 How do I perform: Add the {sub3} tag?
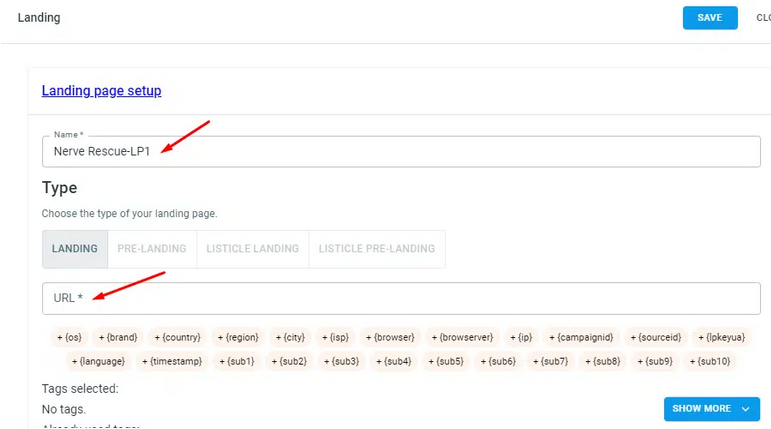(x=341, y=362)
